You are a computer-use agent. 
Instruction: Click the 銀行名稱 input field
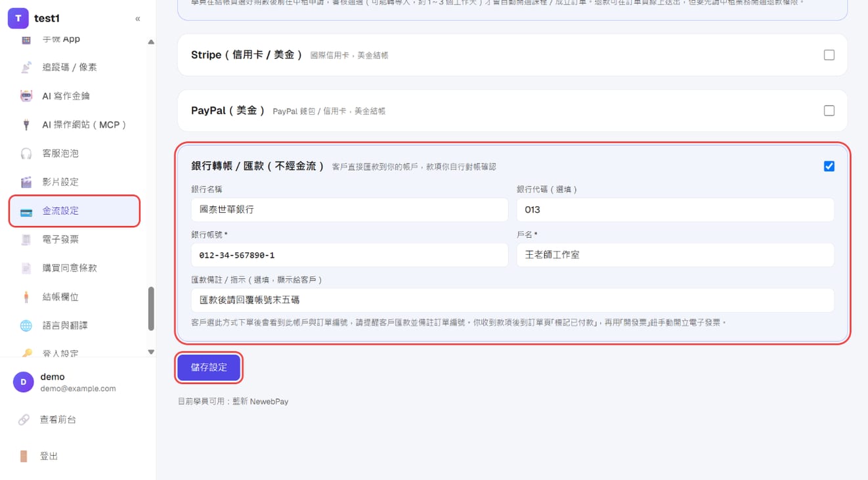pyautogui.click(x=349, y=210)
